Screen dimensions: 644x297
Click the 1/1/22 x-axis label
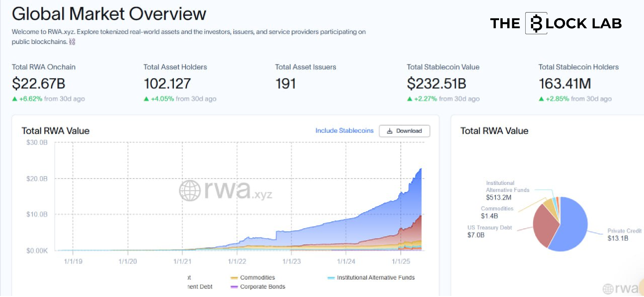pyautogui.click(x=237, y=261)
